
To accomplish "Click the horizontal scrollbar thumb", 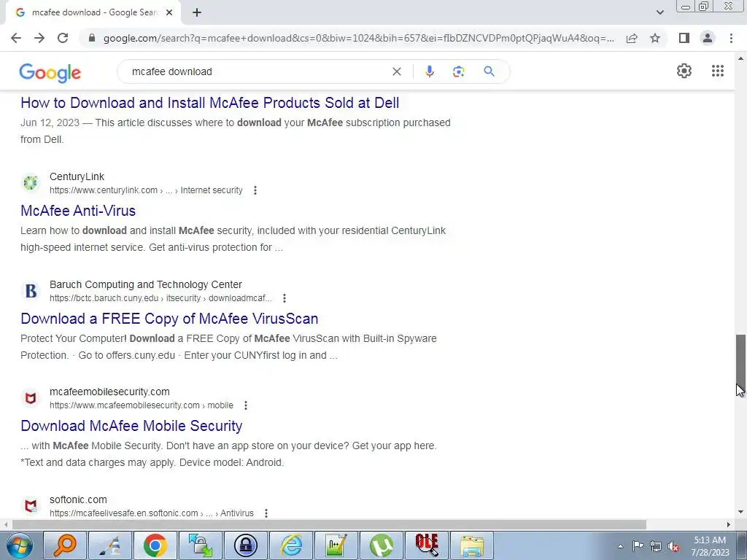I will (329, 525).
